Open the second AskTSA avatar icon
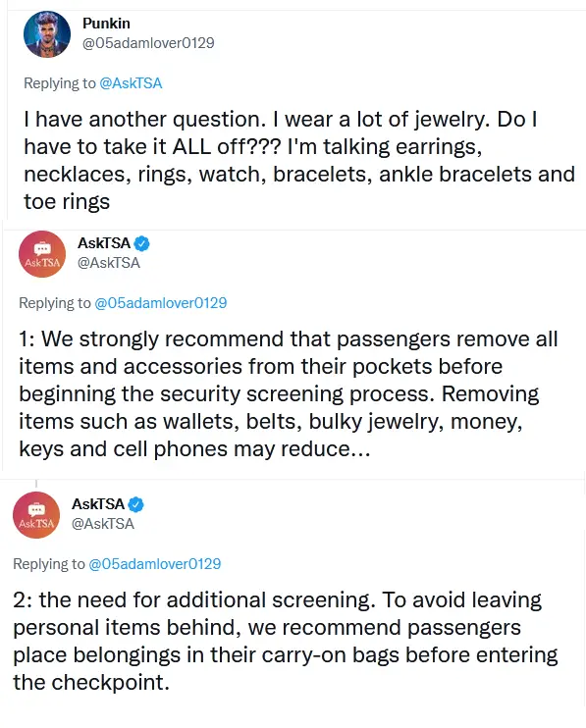The height and width of the screenshot is (728, 586). tap(36, 515)
